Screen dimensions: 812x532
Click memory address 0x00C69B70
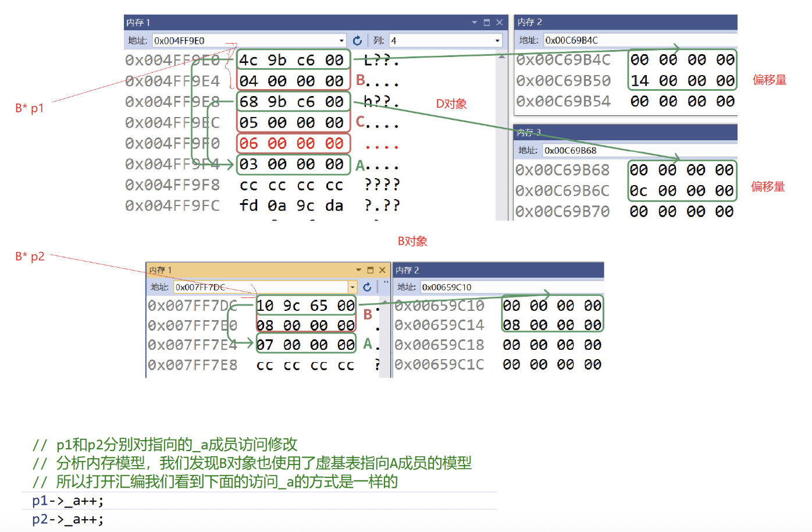tap(562, 211)
